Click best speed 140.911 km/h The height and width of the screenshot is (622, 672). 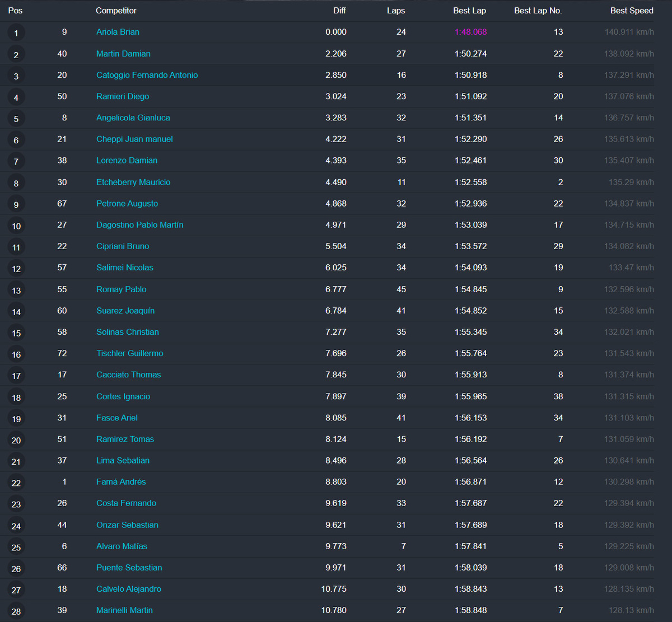(629, 32)
